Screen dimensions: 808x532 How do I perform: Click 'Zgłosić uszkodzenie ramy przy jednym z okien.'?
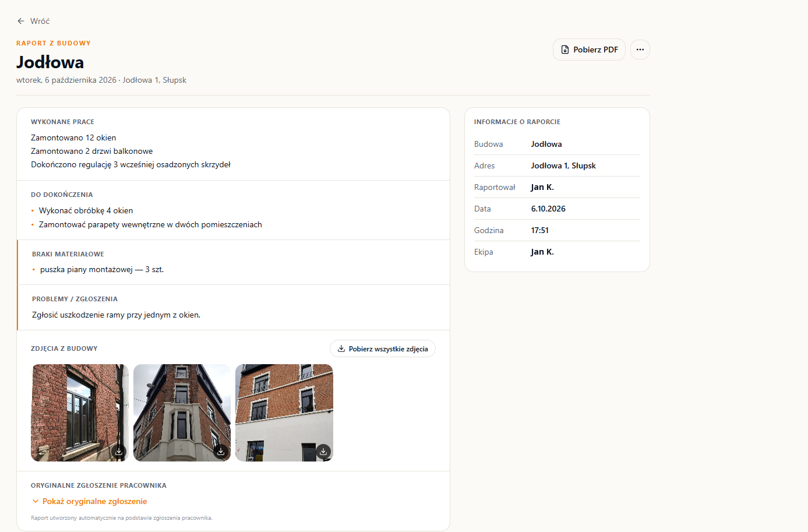click(116, 315)
